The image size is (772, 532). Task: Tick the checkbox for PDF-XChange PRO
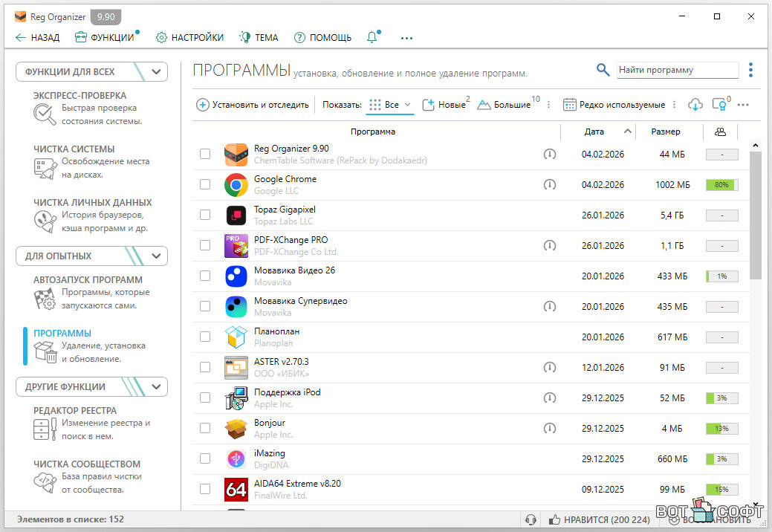point(205,245)
